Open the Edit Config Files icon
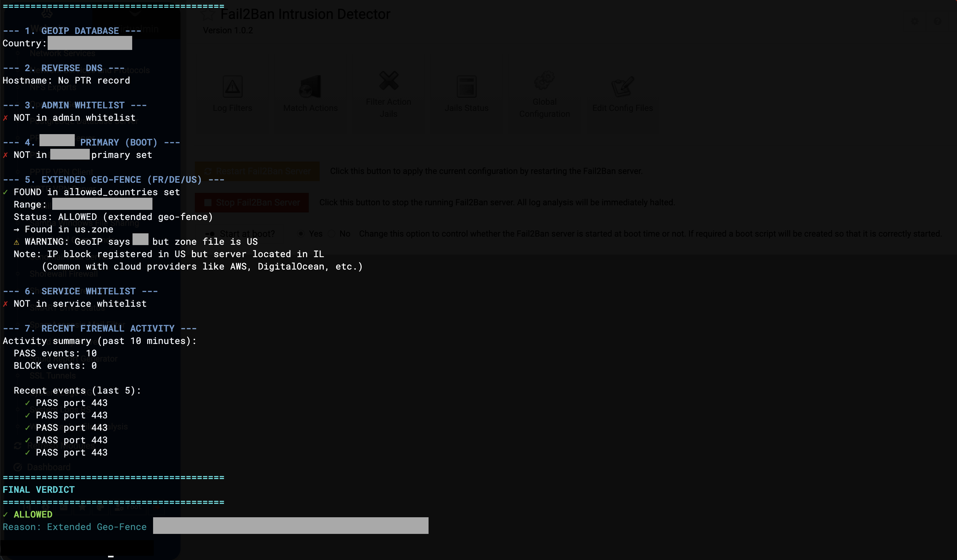This screenshot has height=560, width=957. 622,87
